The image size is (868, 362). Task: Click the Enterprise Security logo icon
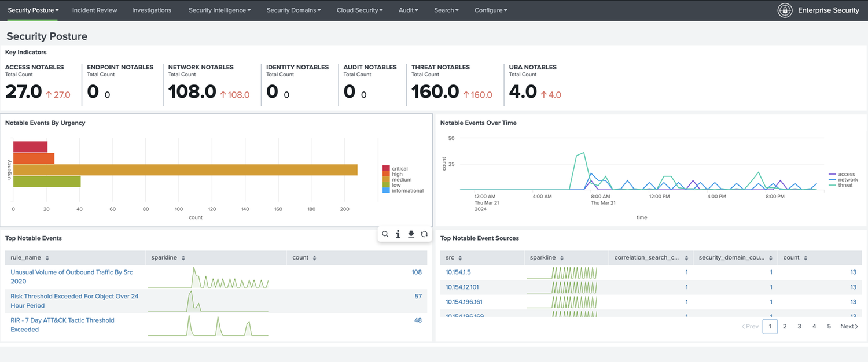[785, 10]
